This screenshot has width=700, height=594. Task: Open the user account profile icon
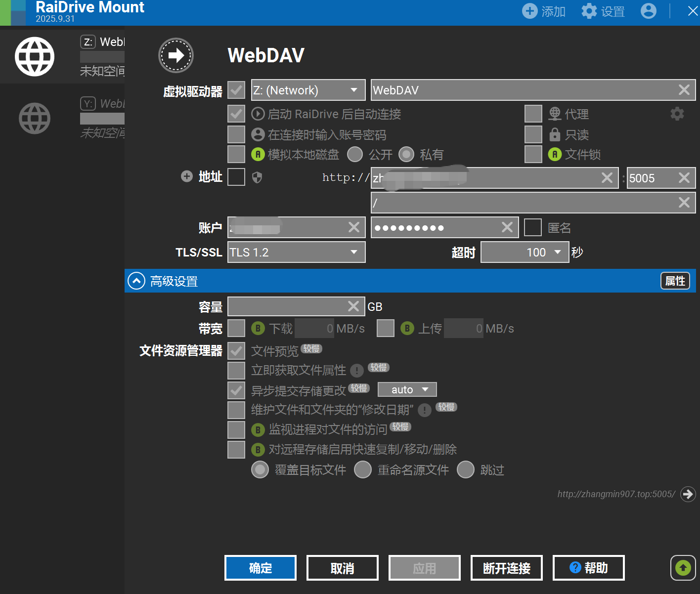coord(649,11)
